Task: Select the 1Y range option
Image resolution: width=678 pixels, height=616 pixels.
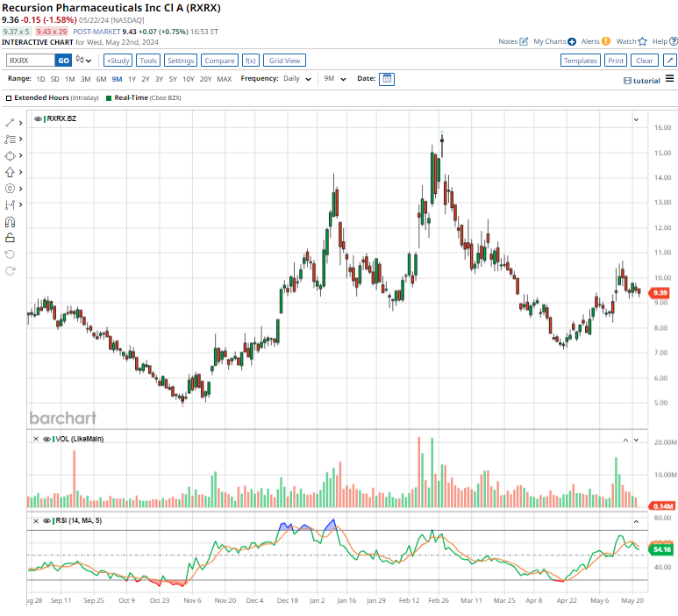Action: [132, 79]
